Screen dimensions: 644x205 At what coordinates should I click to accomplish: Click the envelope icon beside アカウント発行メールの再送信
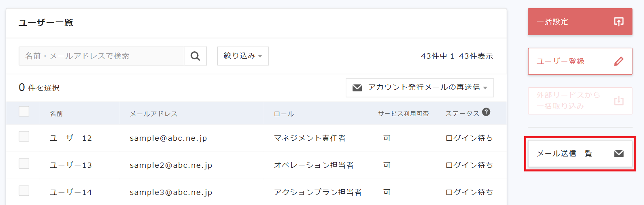357,88
